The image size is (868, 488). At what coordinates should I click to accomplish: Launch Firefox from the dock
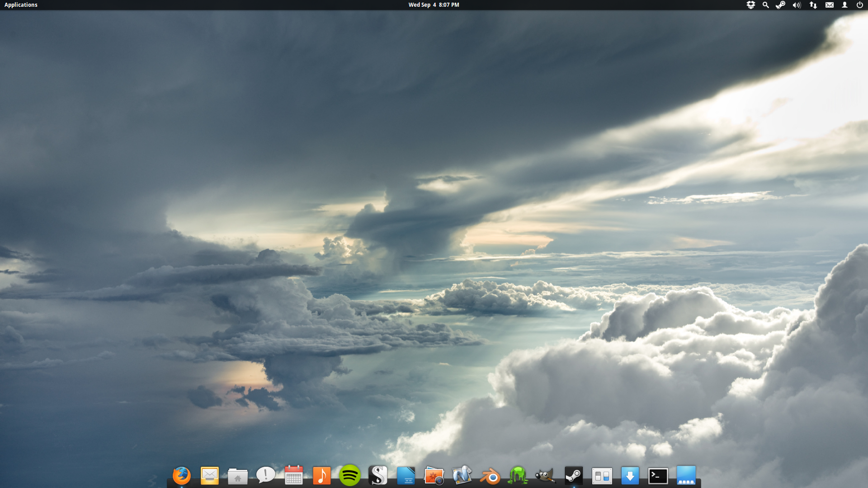[x=182, y=475]
